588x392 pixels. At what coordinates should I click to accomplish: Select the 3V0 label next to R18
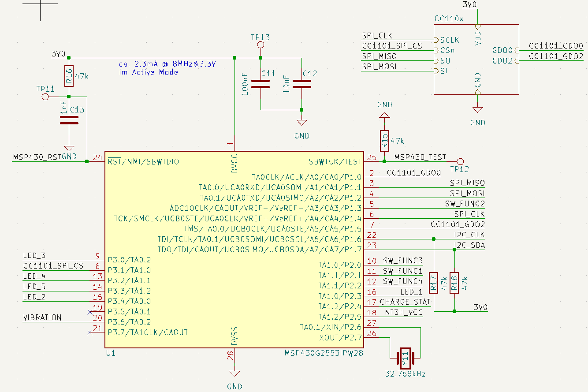tap(480, 307)
